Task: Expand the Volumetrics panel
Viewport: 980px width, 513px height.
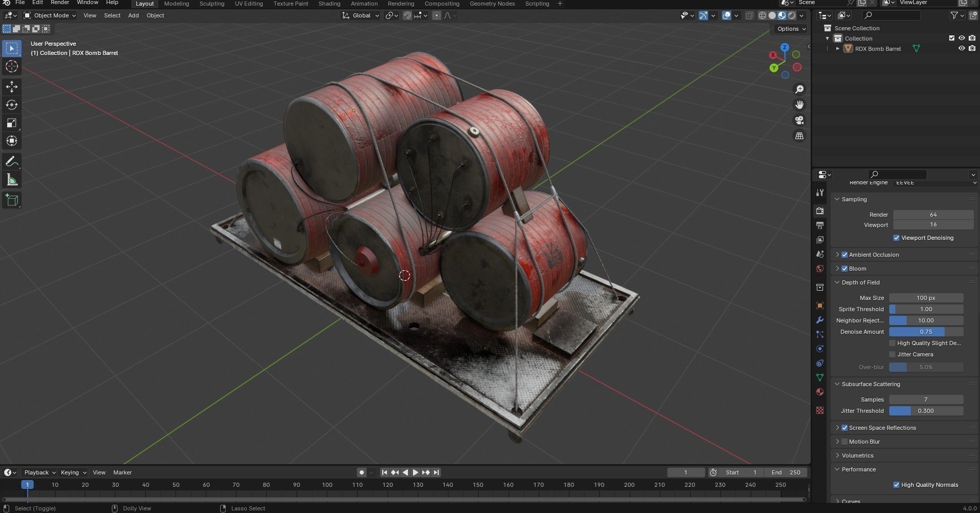Action: pyautogui.click(x=837, y=455)
